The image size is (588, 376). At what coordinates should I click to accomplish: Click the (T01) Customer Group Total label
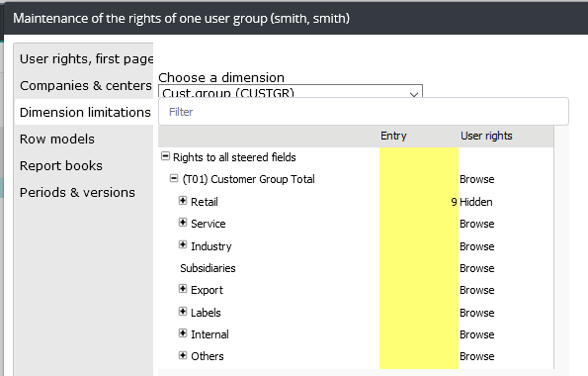click(248, 179)
